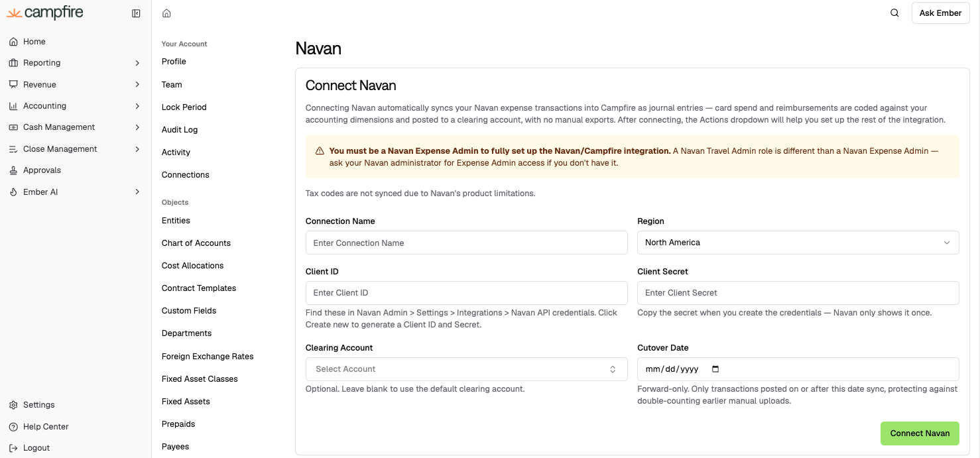Open the Connections page
Screen dimensions: 980x458
tap(186, 175)
